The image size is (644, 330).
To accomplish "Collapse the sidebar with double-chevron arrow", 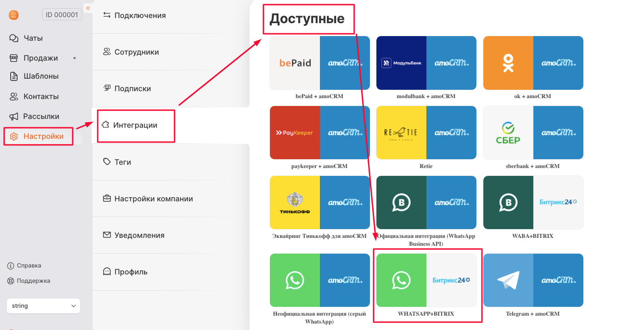I will tap(88, 8).
